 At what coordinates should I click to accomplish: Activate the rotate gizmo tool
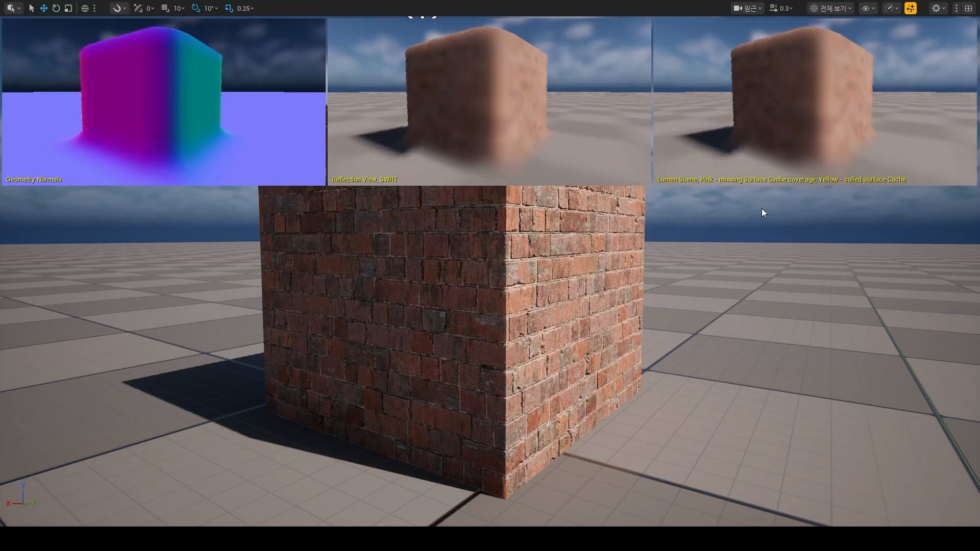click(56, 8)
